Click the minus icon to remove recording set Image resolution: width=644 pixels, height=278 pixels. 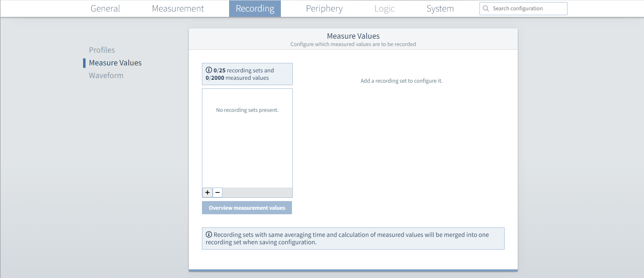click(x=218, y=192)
